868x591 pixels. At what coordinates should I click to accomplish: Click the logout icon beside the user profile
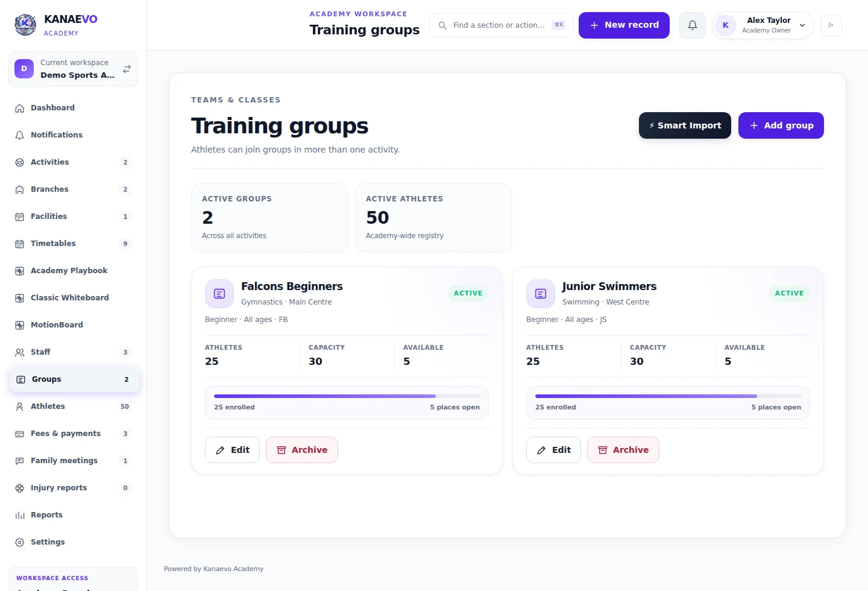pyautogui.click(x=831, y=25)
